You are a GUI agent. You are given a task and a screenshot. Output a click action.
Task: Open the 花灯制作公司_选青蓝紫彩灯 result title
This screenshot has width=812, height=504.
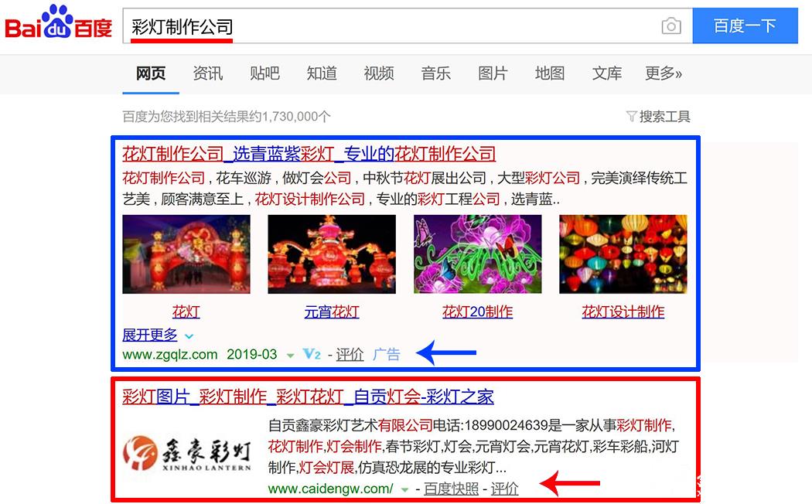click(309, 154)
